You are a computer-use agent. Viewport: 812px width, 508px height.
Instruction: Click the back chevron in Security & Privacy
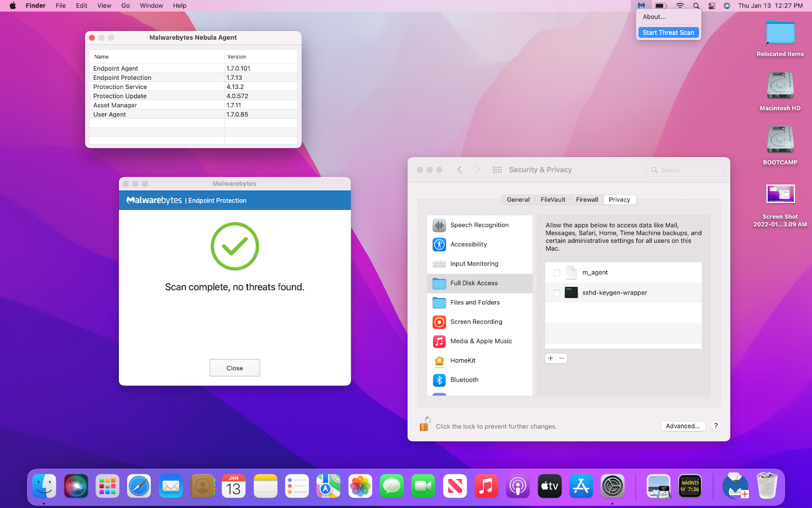point(459,170)
